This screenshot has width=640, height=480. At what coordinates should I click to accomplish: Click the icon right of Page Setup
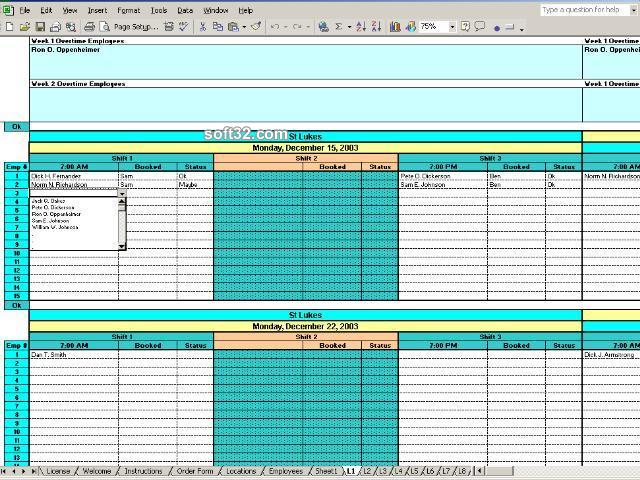click(x=168, y=27)
